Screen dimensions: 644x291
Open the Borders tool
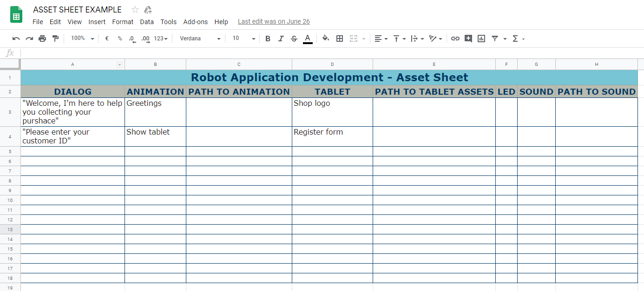(340, 39)
